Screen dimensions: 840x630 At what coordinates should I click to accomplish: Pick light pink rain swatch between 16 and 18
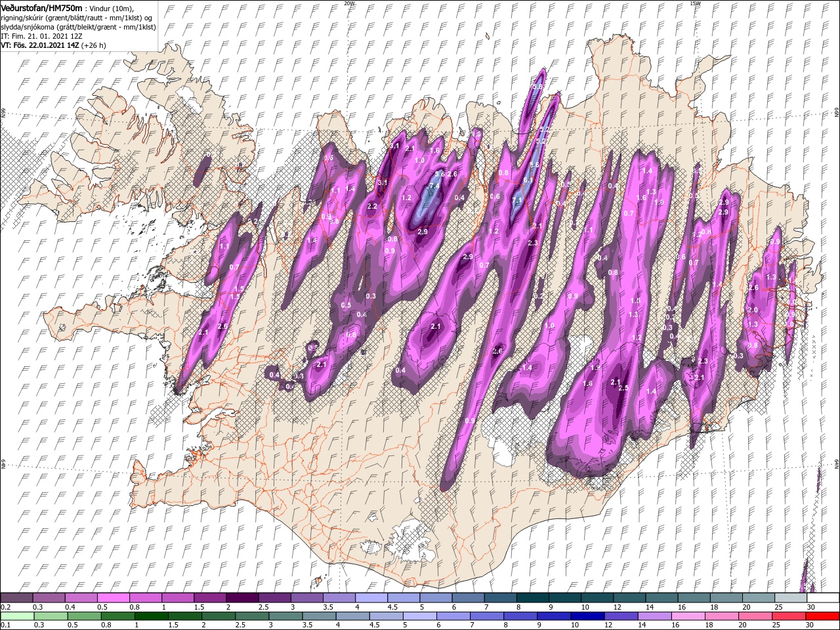coord(688,616)
